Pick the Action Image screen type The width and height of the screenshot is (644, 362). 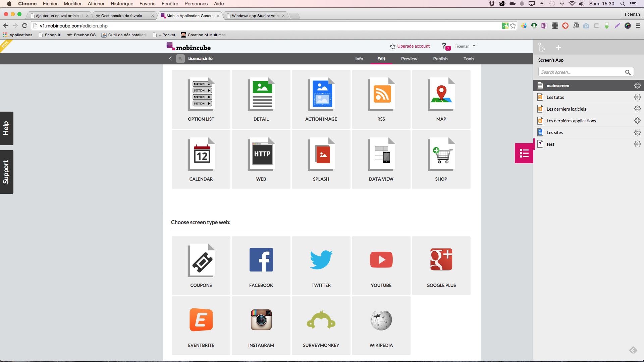coord(321,99)
